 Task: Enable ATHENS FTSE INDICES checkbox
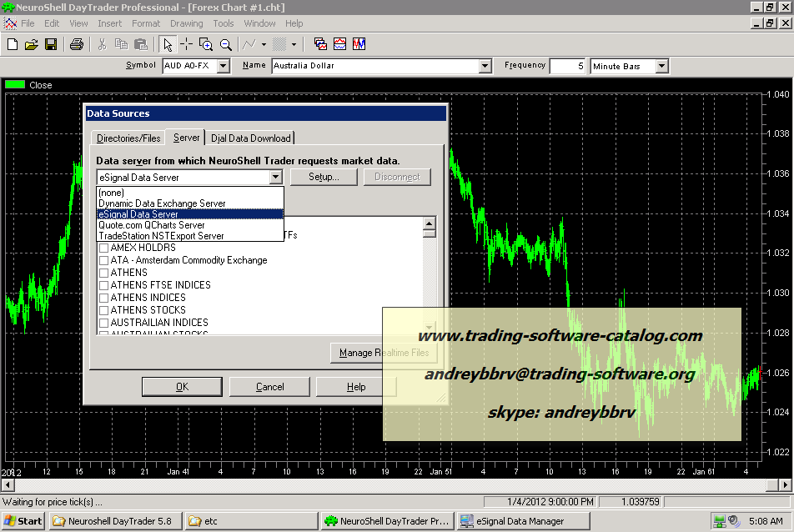103,285
